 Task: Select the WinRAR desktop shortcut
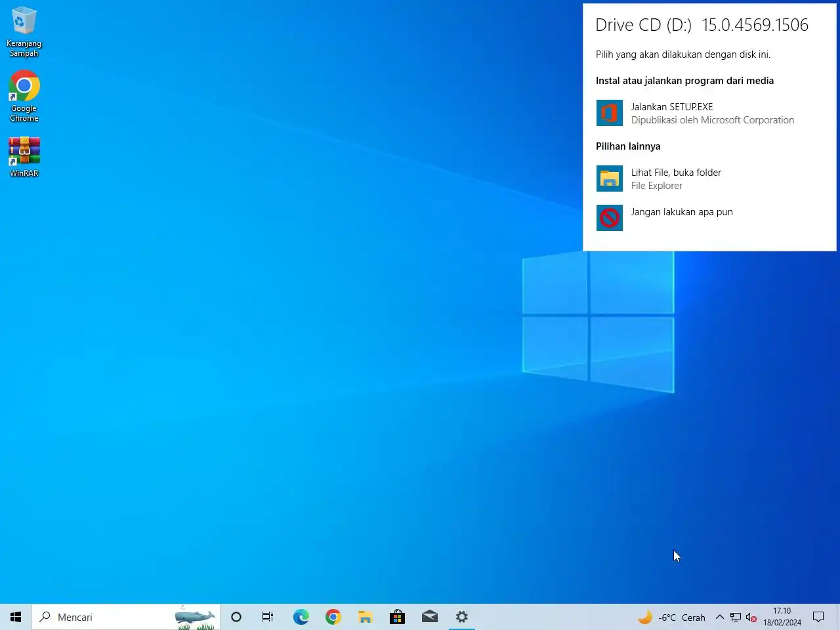pos(24,157)
